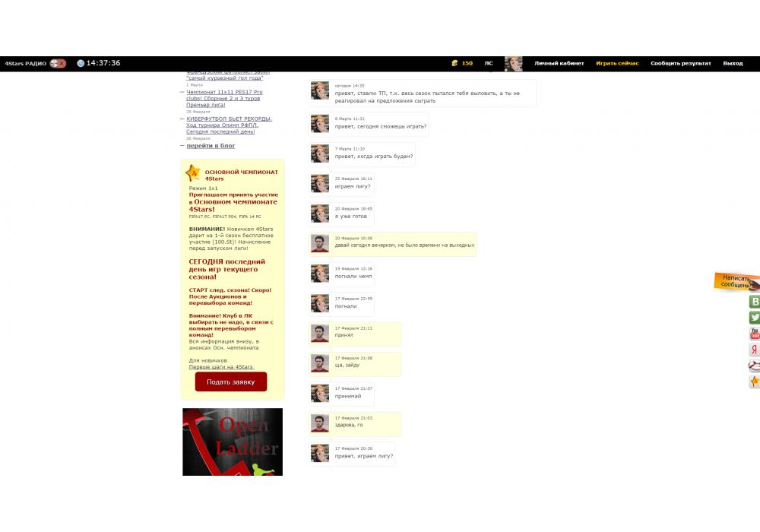Click the 'СЕГОДНЯ последний день игр' notice
The image size is (760, 532).
click(226, 269)
